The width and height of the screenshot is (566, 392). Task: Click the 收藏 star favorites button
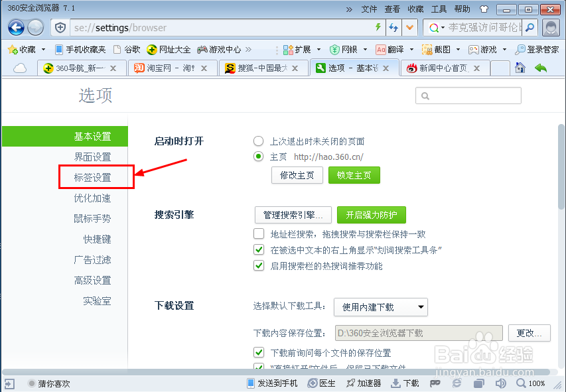coord(22,50)
